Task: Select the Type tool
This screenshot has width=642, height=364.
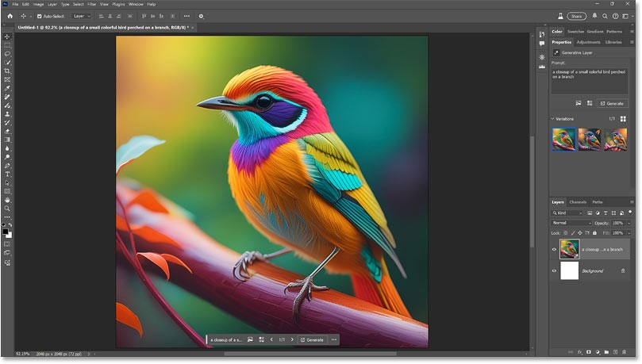Action: 7,174
